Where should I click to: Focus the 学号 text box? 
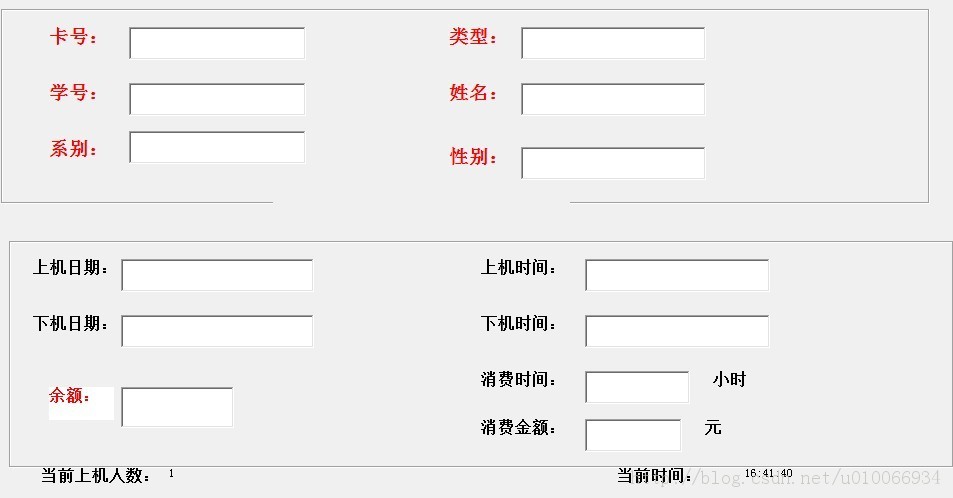[217, 99]
